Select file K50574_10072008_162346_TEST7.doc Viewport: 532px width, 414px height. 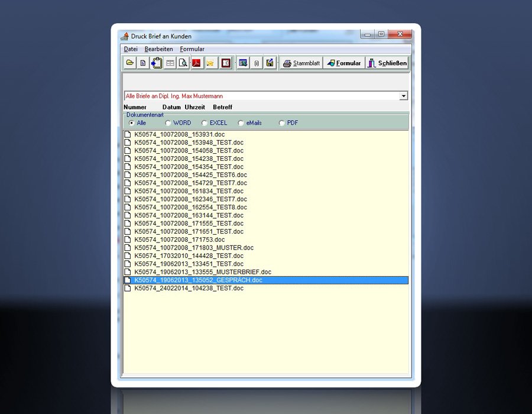tap(191, 199)
